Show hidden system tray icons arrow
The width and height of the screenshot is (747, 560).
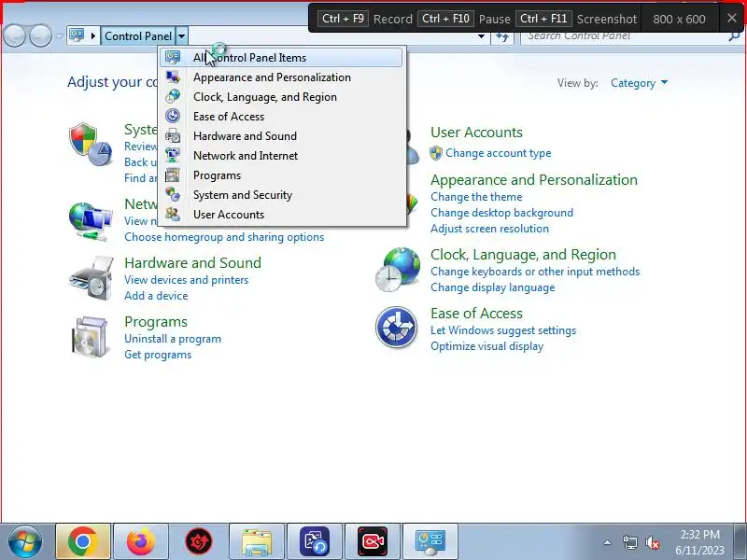click(608, 542)
